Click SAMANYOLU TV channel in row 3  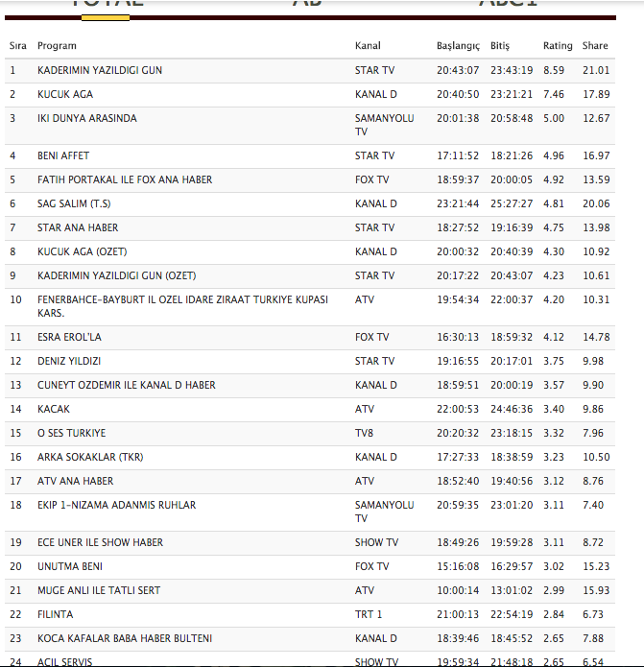pos(385,125)
